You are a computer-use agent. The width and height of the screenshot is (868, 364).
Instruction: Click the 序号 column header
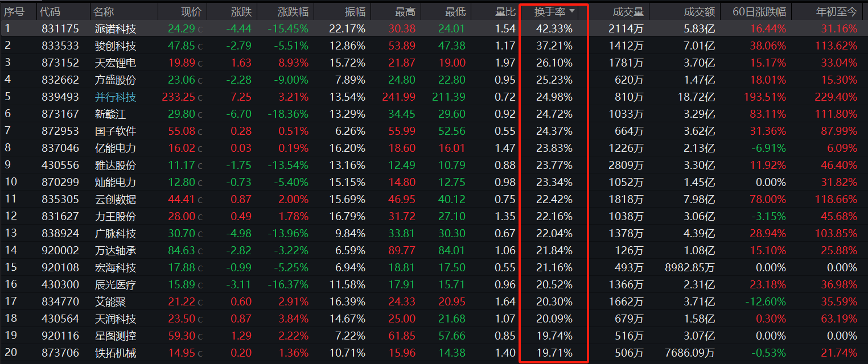[14, 11]
